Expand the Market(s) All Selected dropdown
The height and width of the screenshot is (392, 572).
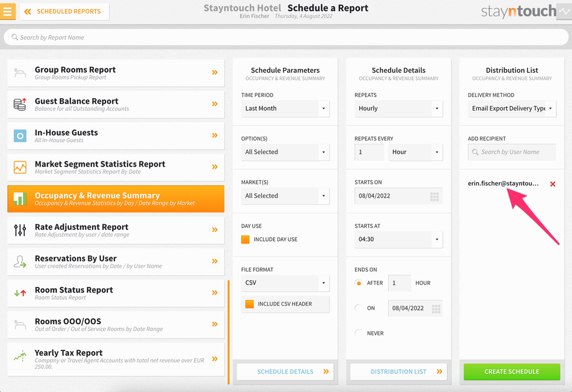coord(285,196)
